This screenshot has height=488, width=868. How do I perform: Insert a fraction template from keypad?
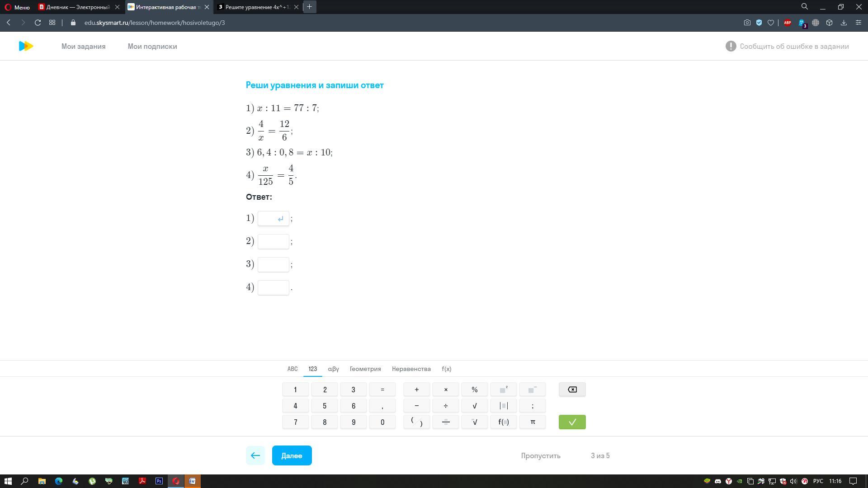click(x=445, y=422)
